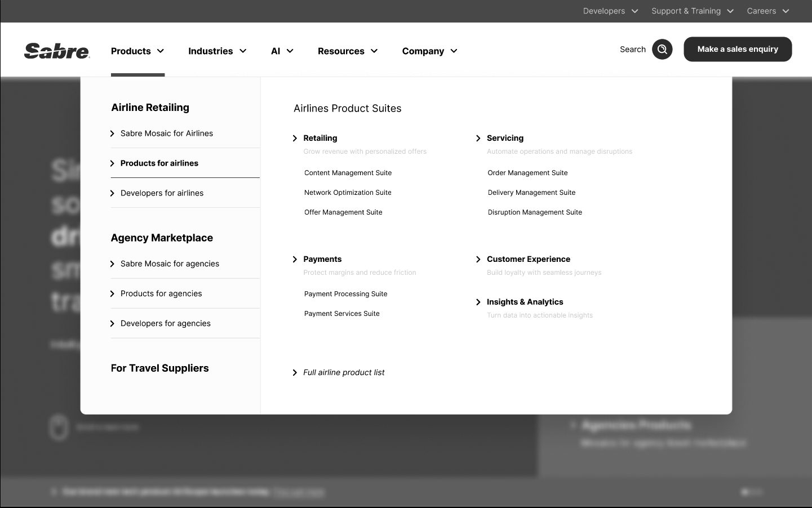The width and height of the screenshot is (812, 508).
Task: Click the For Travel Suppliers heading
Action: [x=159, y=368]
